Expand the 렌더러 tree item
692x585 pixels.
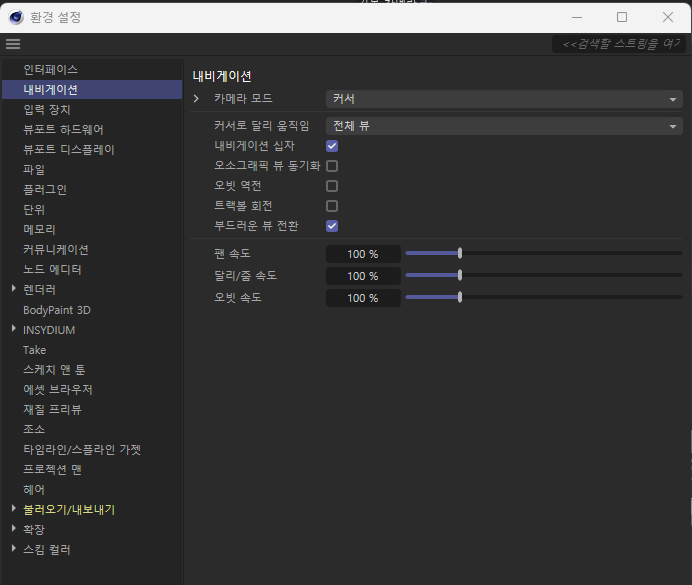pos(14,289)
